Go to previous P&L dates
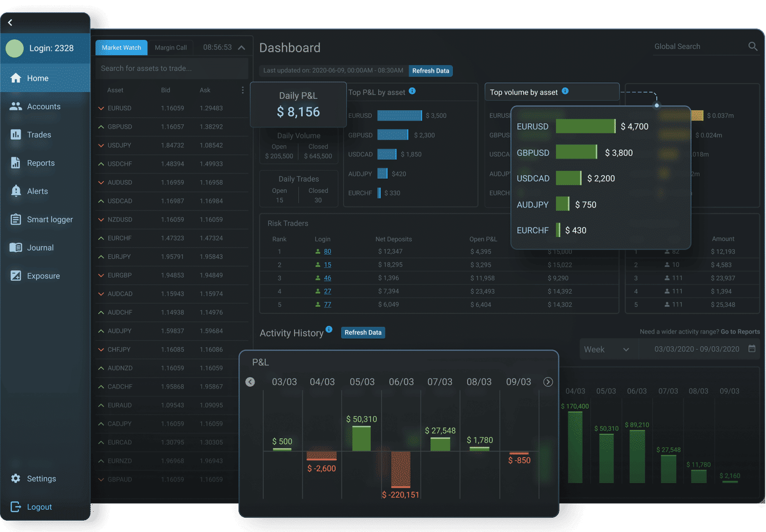The height and width of the screenshot is (532, 766). tap(250, 382)
